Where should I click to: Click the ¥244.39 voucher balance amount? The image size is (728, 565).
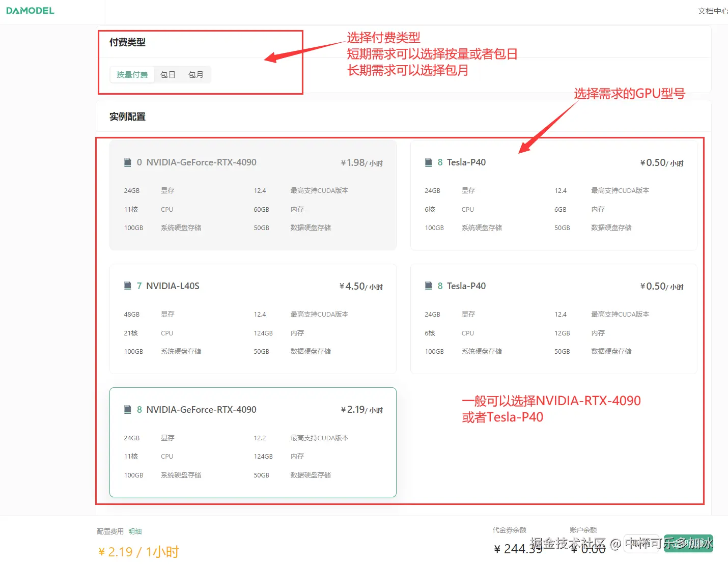pyautogui.click(x=518, y=549)
